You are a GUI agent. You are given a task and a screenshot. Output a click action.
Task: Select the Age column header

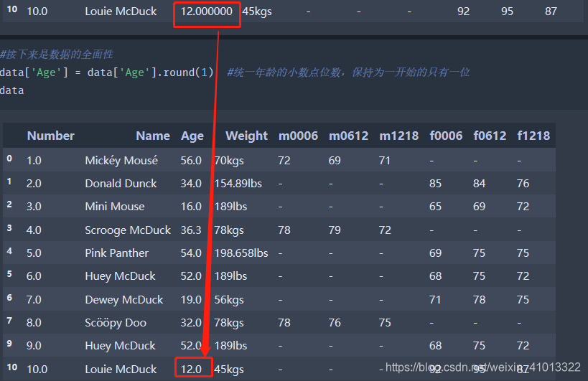(192, 136)
